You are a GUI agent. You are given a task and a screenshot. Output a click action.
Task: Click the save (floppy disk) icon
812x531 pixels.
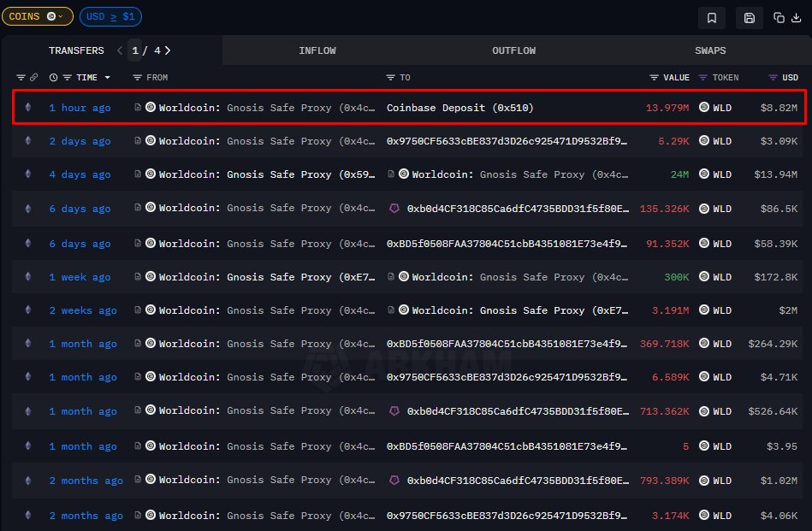pyautogui.click(x=750, y=17)
